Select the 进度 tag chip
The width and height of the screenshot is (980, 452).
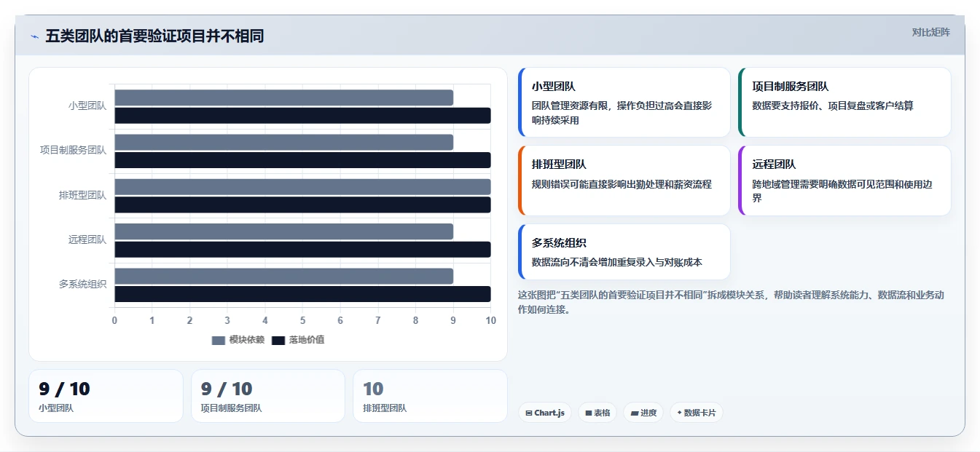click(643, 413)
